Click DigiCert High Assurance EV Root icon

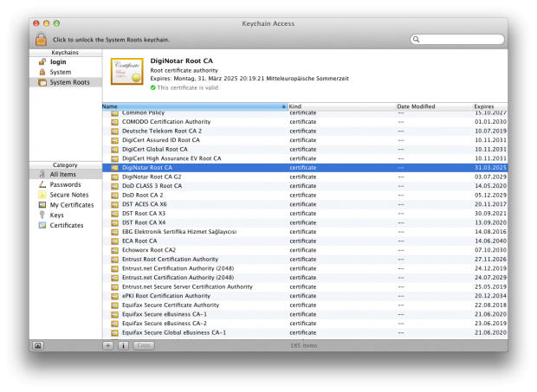pyautogui.click(x=114, y=158)
